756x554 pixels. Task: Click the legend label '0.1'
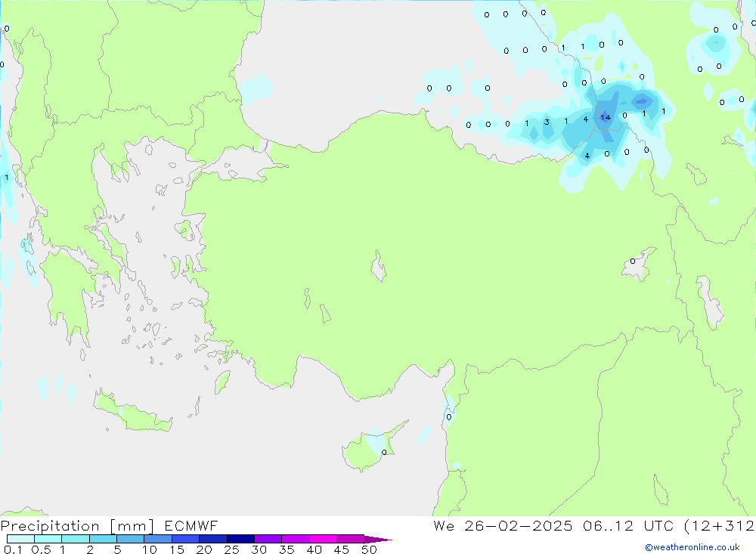[x=13, y=549]
